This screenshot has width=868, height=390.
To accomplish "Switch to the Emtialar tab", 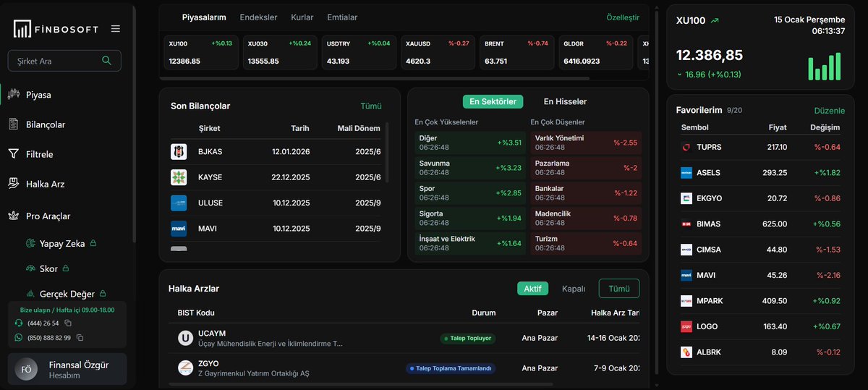I will click(x=342, y=17).
